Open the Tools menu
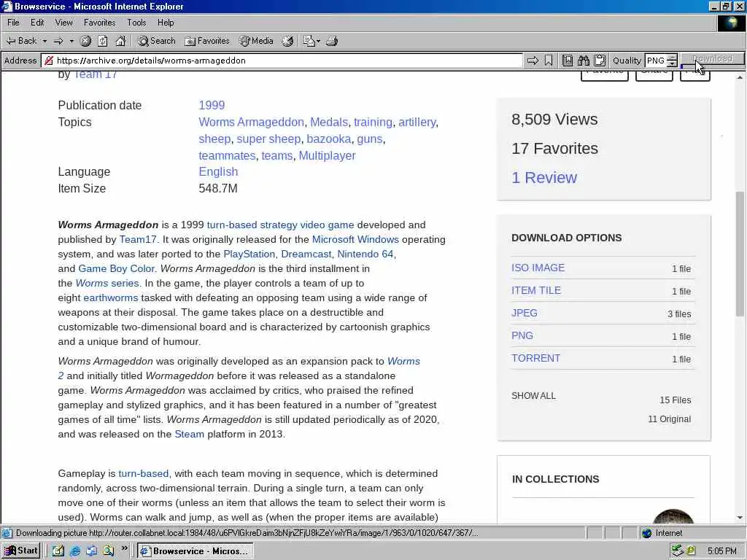 coord(136,23)
